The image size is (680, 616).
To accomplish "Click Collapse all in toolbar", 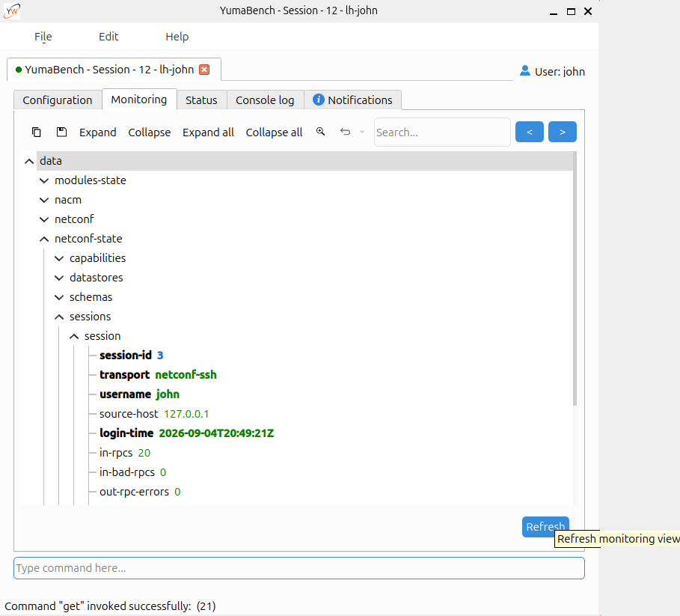I will tap(274, 132).
